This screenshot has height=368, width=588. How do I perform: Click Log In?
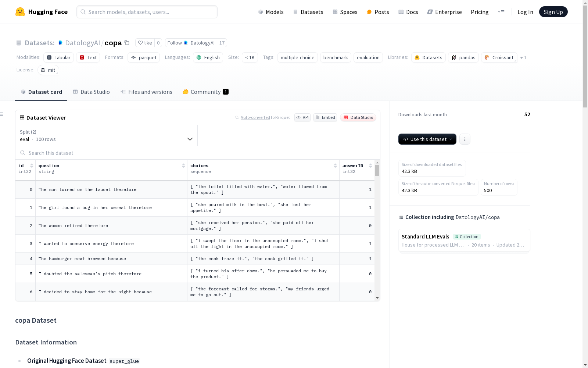pos(525,12)
